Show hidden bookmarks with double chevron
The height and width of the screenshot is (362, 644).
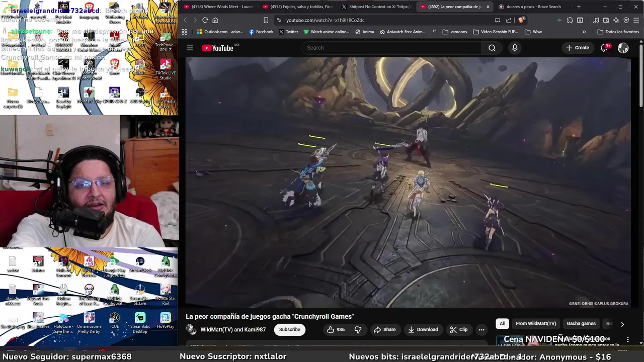584,32
